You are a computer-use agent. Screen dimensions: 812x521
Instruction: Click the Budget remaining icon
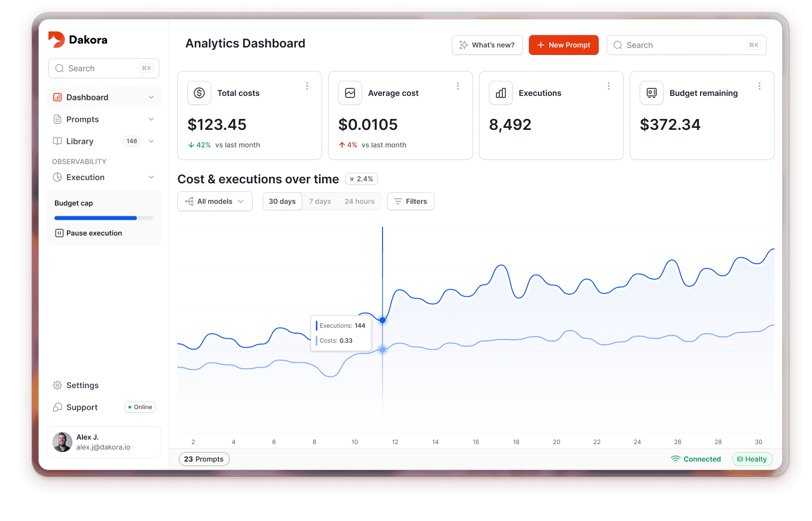pyautogui.click(x=651, y=93)
